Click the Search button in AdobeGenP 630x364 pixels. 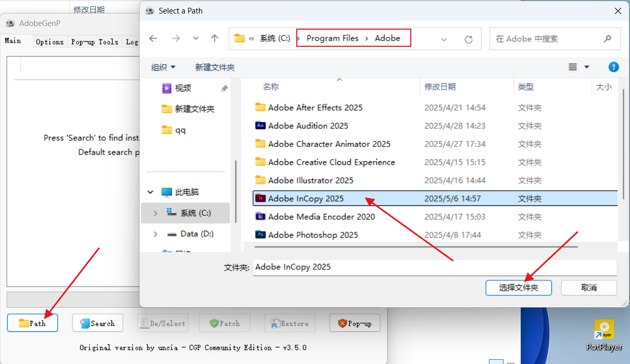point(97,323)
